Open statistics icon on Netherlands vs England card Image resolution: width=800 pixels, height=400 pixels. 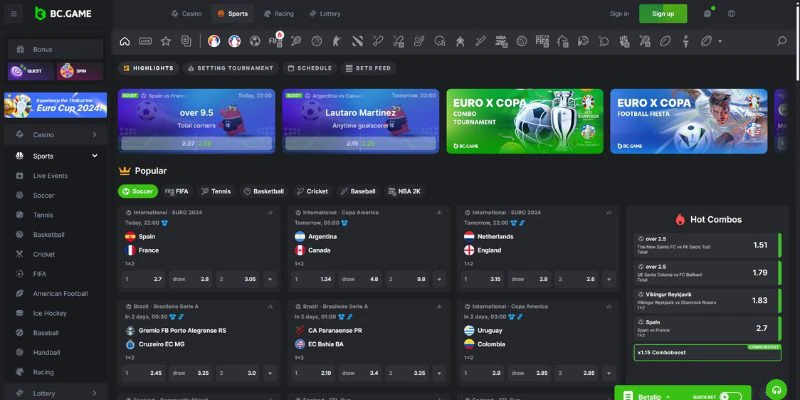click(x=609, y=212)
